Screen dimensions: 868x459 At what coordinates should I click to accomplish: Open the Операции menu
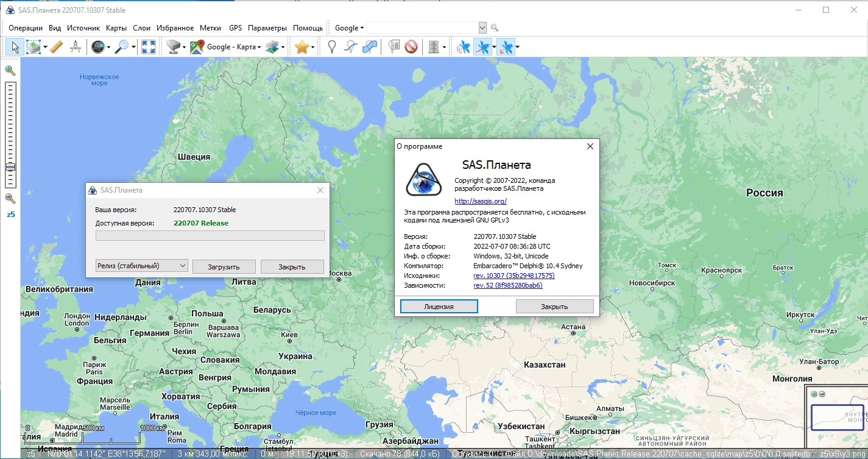26,28
